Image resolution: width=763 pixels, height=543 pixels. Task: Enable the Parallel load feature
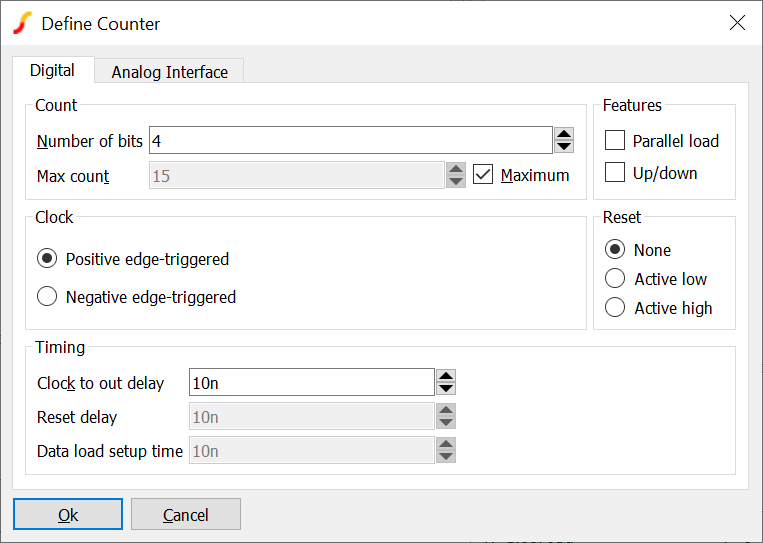tap(615, 141)
